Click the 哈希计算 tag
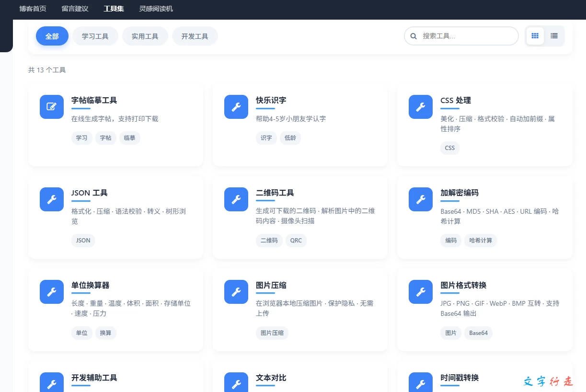 click(481, 241)
